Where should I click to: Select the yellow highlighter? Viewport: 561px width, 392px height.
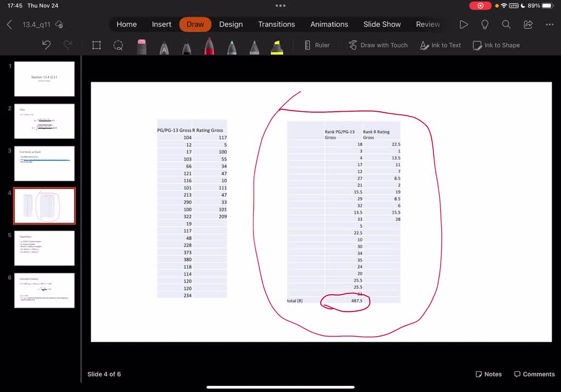pos(276,45)
